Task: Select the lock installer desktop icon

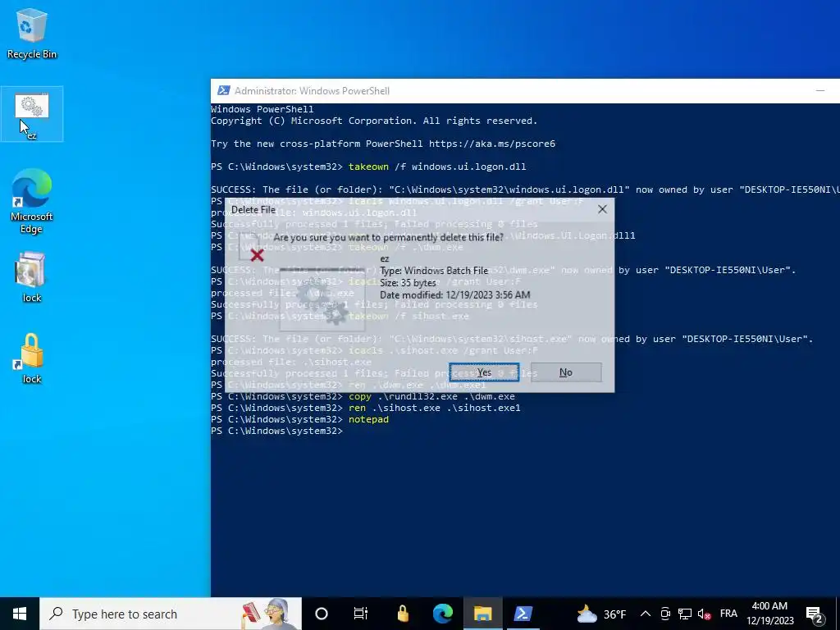Action: (32, 277)
